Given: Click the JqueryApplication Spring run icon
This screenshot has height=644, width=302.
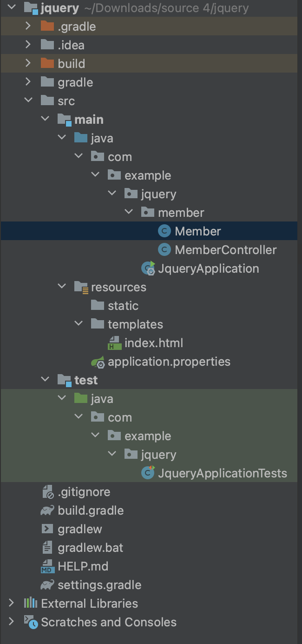Looking at the screenshot, I should coord(148,268).
